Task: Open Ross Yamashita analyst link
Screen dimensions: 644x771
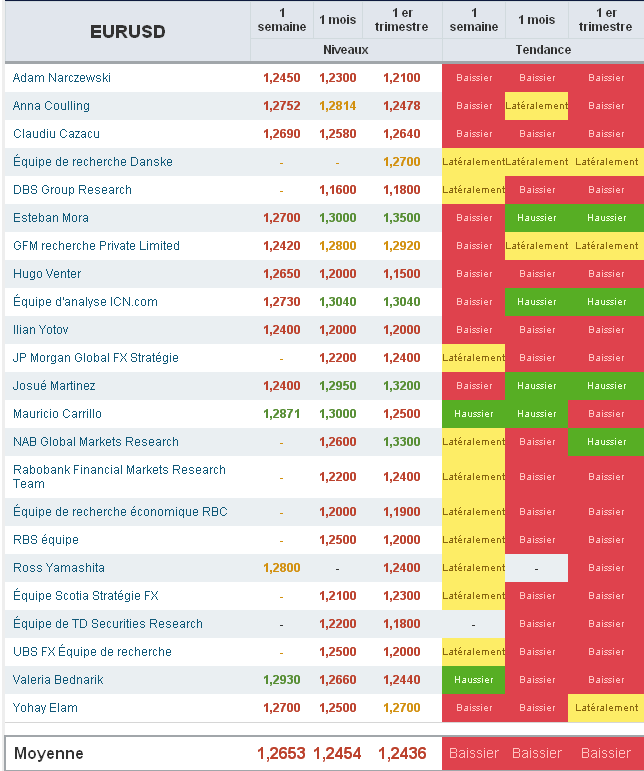Action: tap(59, 568)
